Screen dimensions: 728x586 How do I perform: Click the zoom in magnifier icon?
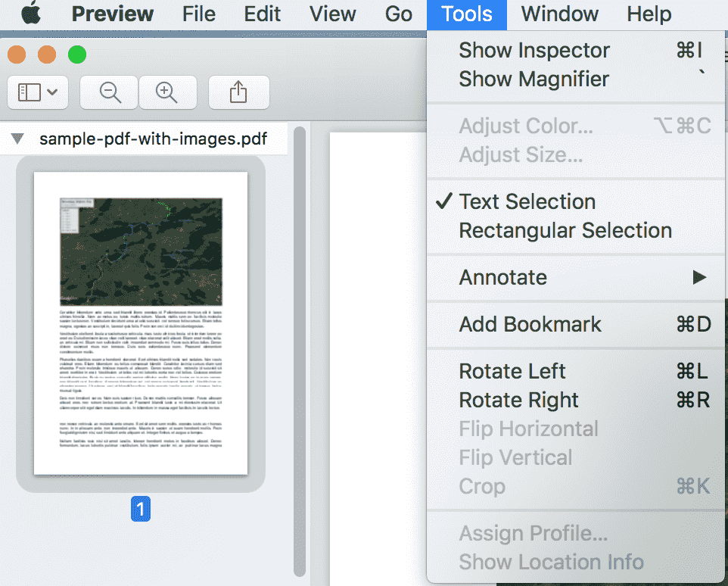click(x=167, y=92)
